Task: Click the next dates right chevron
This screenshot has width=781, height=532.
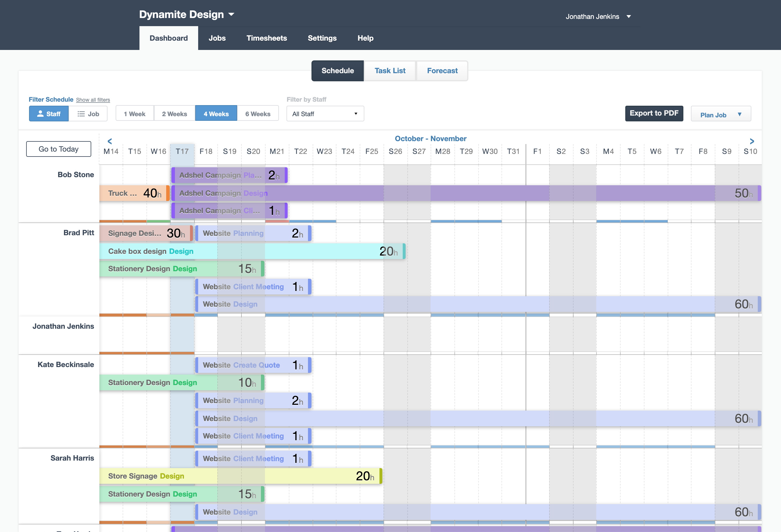Action: tap(752, 141)
